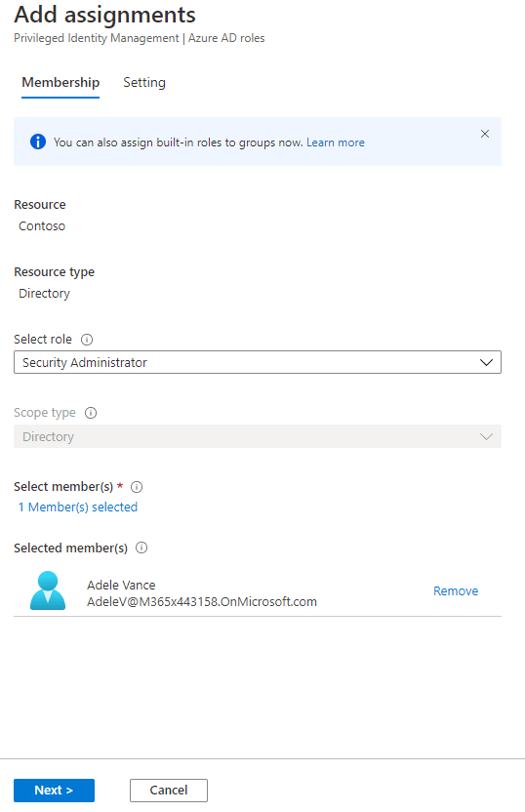The image size is (525, 812).
Task: Open the Security Administrator role dropdown
Action: click(x=258, y=362)
